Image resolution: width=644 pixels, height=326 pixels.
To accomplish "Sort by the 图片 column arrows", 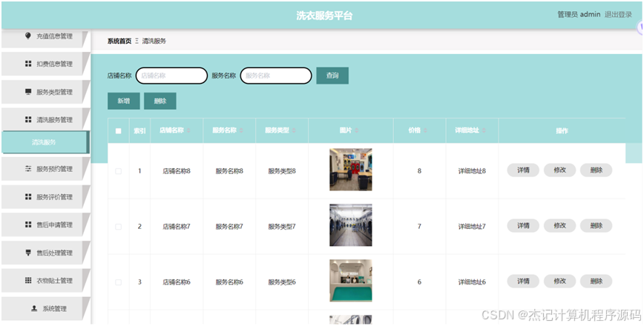I will coord(356,130).
